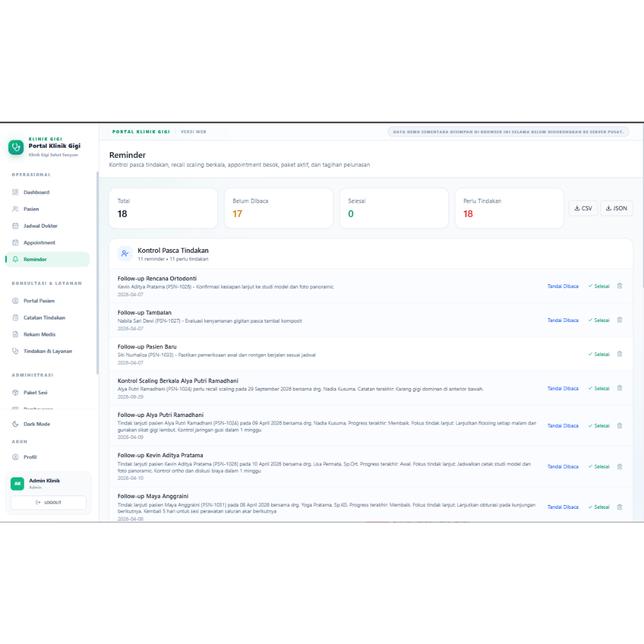The height and width of the screenshot is (644, 644).
Task: Click the Follow-up Pasien Baru title
Action: (x=147, y=347)
